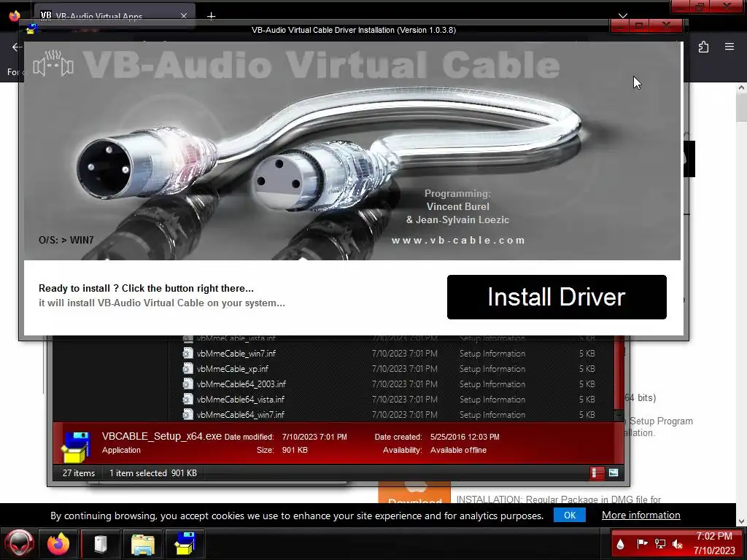This screenshot has width=747, height=560.
Task: Click the vbMmeCable64_2003.inf file icon
Action: [187, 384]
